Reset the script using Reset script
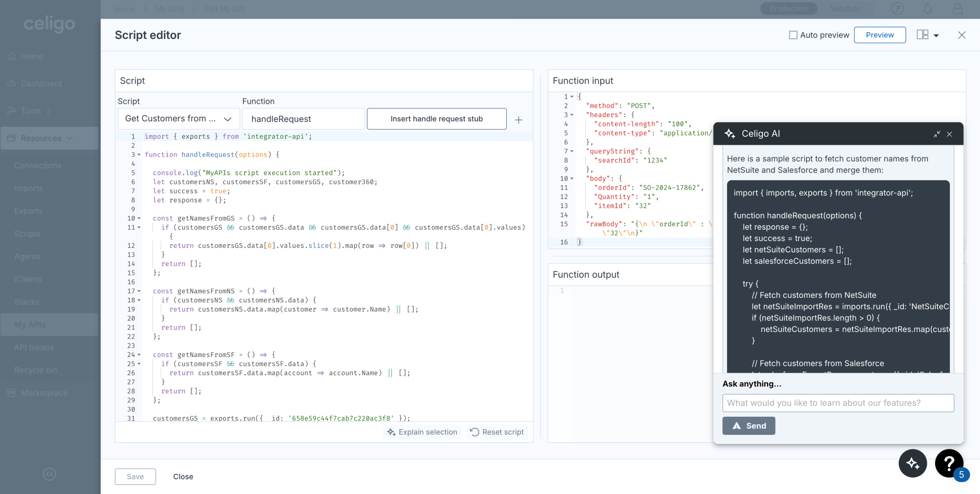The height and width of the screenshot is (494, 980). pyautogui.click(x=497, y=432)
